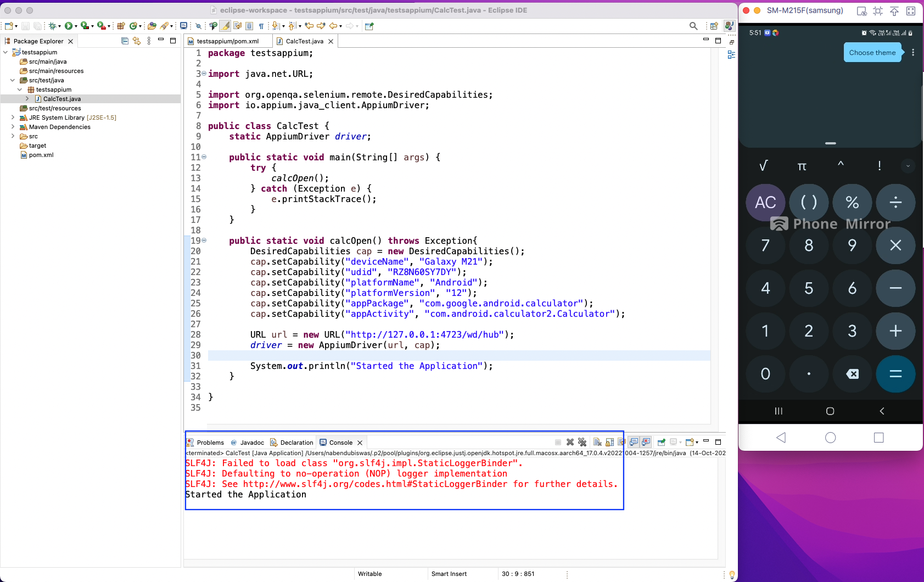
Task: Open Coverage launch tool
Action: [85, 26]
